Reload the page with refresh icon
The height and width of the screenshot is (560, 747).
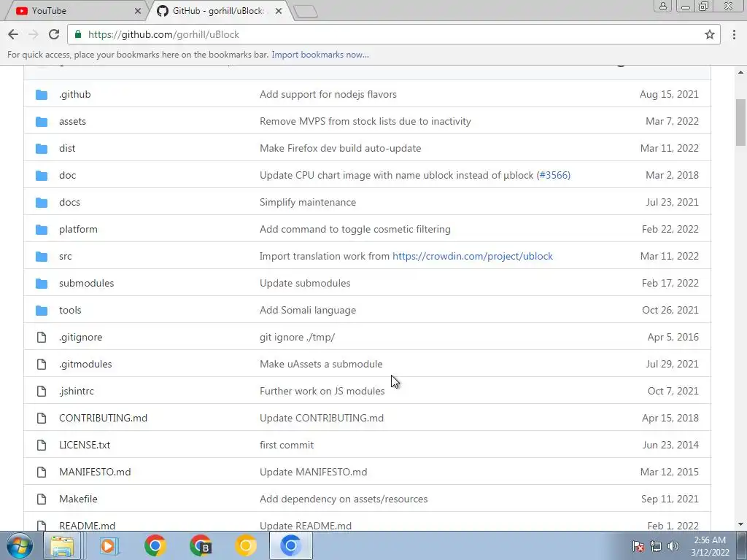(x=54, y=34)
